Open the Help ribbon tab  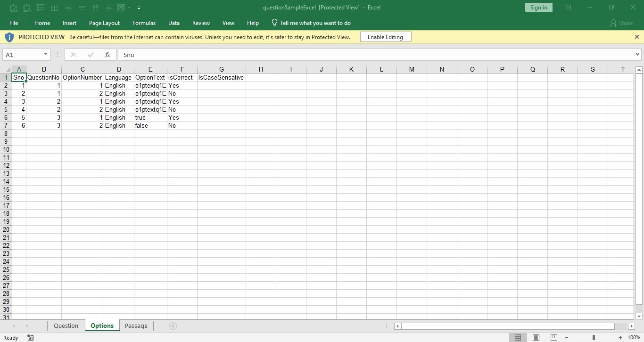tap(253, 23)
